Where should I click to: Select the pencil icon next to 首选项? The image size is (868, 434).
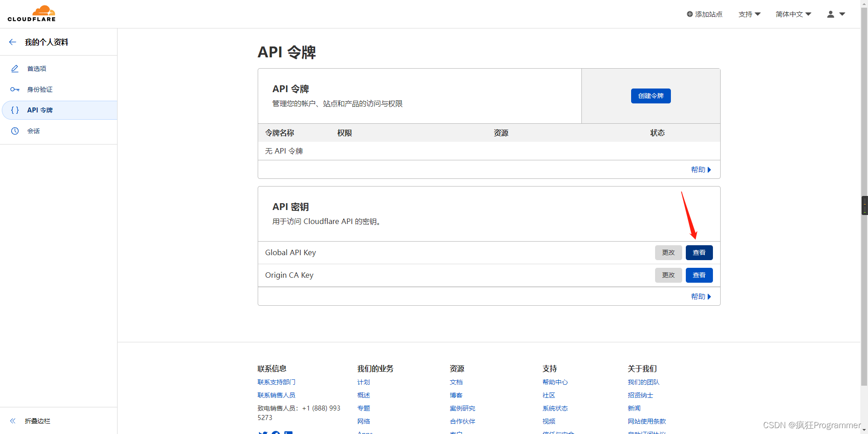tap(15, 68)
